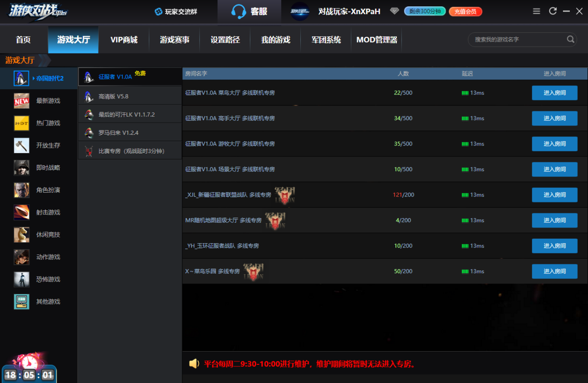588x383 pixels.
Task: Switch to the 游戏赛事 tab
Action: click(174, 40)
